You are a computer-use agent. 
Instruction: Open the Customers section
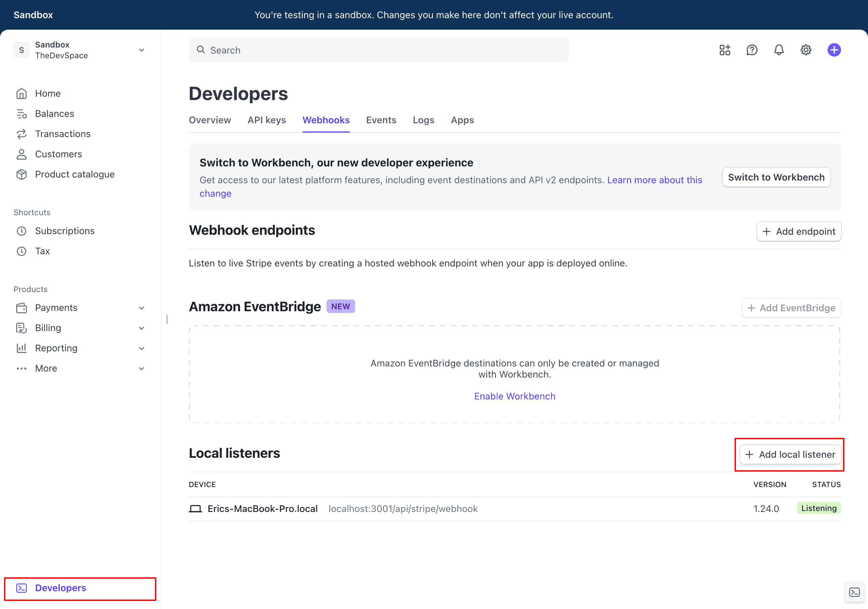59,154
